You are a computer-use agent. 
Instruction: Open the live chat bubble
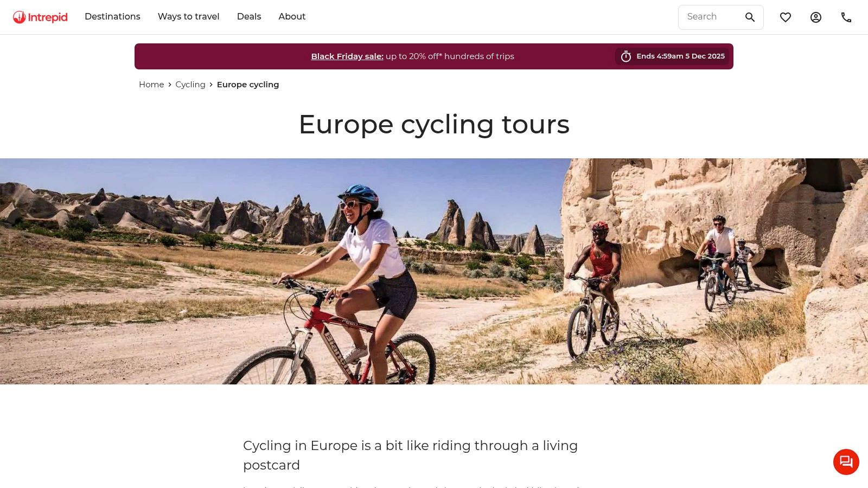(x=846, y=462)
